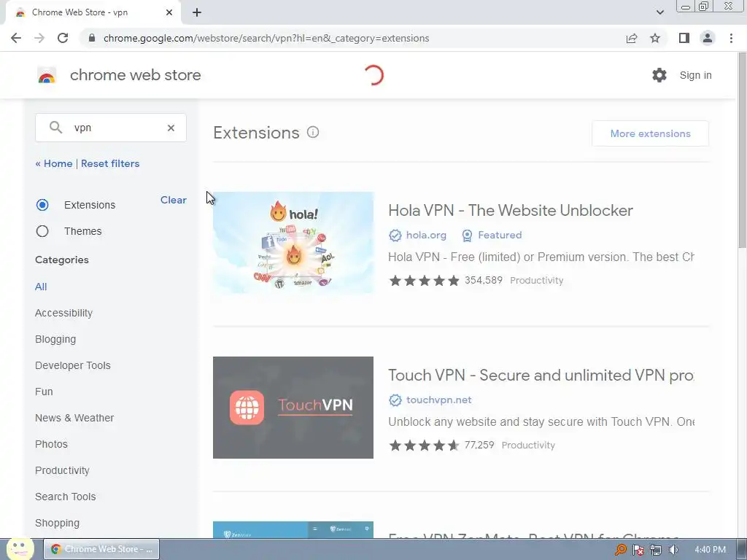Image resolution: width=747 pixels, height=560 pixels.
Task: Select the Photos category
Action: click(52, 444)
